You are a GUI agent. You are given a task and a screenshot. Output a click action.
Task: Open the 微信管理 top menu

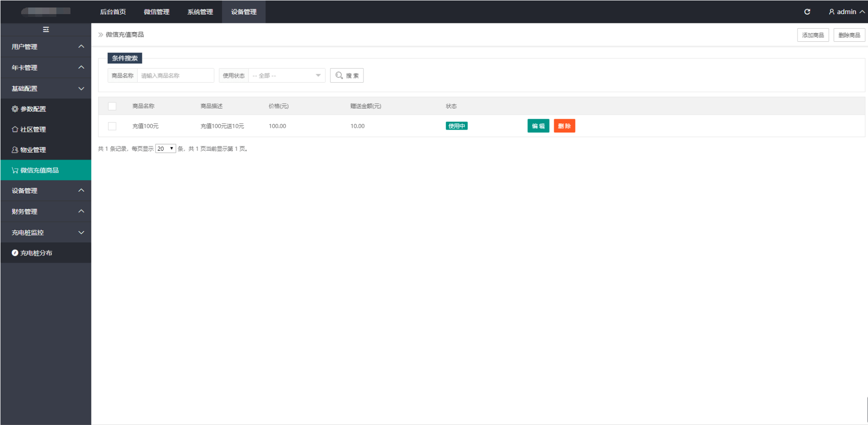(x=156, y=12)
